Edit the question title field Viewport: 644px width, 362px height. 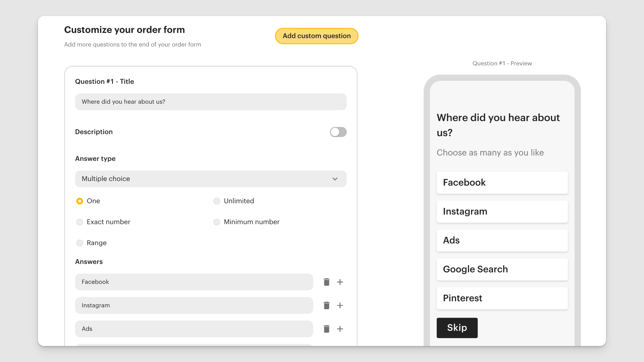(x=211, y=101)
